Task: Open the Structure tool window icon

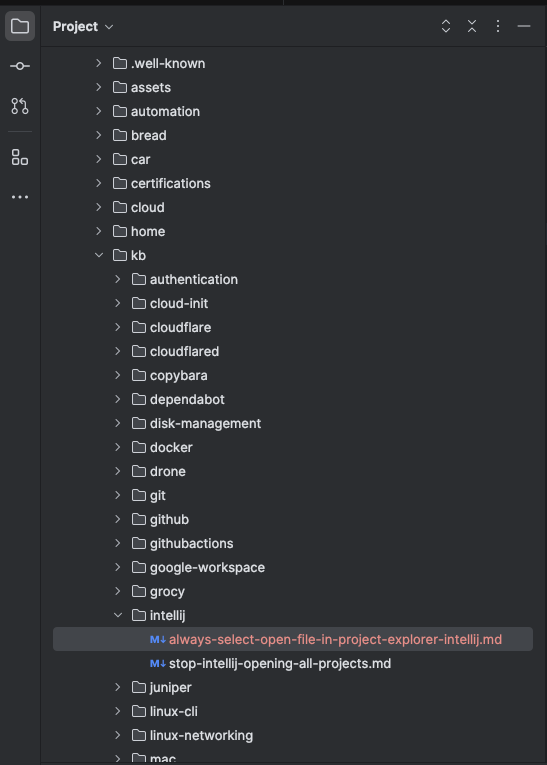Action: 20,157
